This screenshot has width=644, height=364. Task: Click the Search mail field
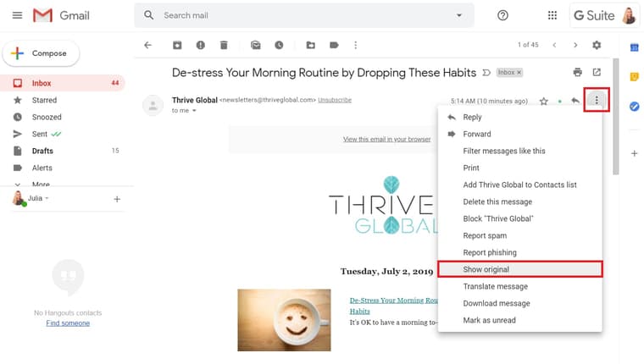306,15
